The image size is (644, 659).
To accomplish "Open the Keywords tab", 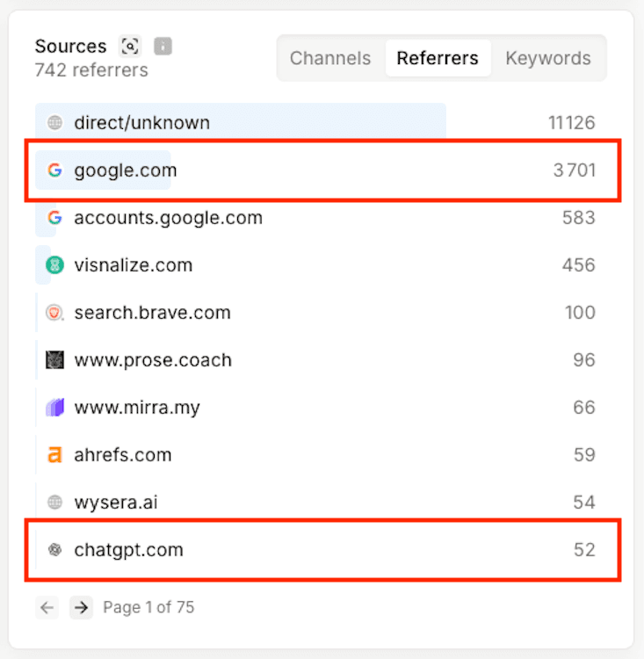I will click(548, 58).
